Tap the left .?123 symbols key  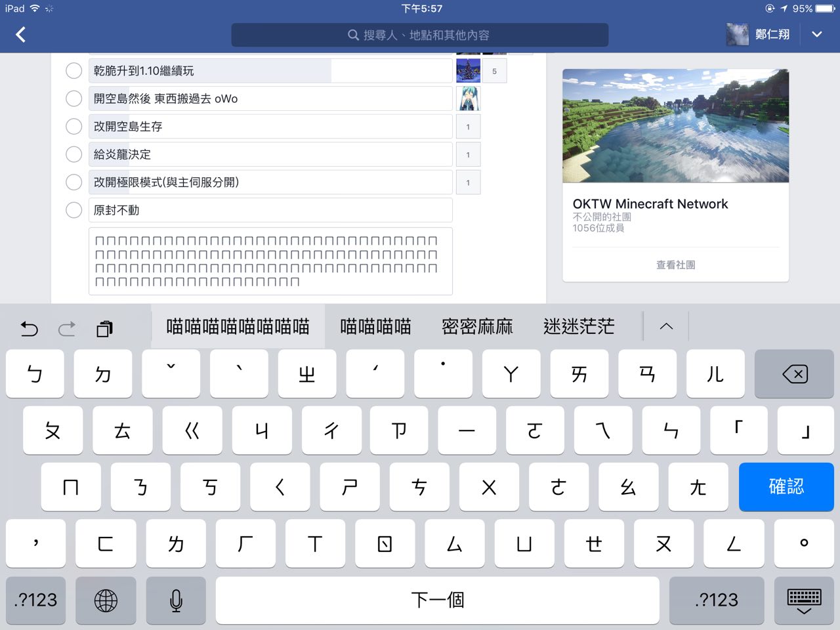[x=36, y=600]
